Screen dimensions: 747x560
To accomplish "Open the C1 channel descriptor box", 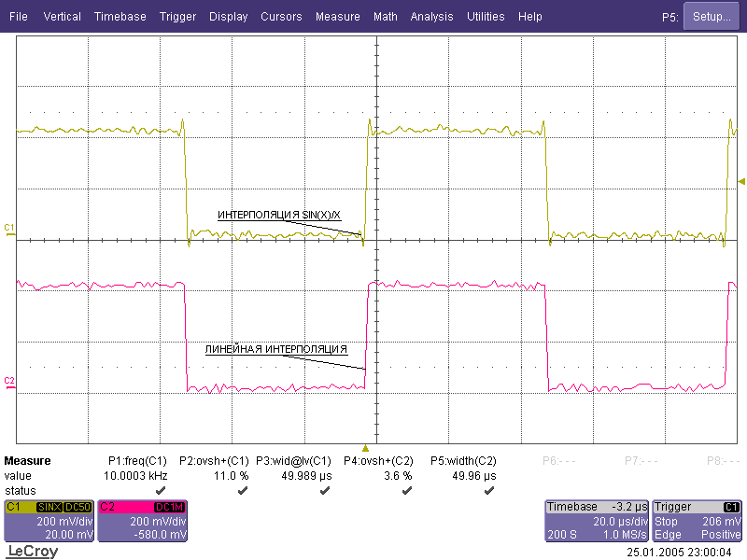I will click(49, 521).
